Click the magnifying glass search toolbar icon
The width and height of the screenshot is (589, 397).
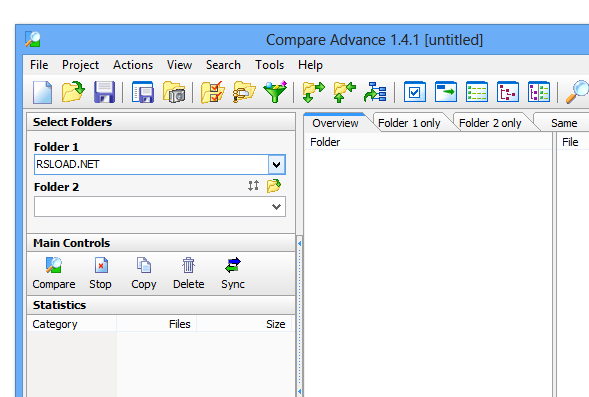(x=578, y=92)
